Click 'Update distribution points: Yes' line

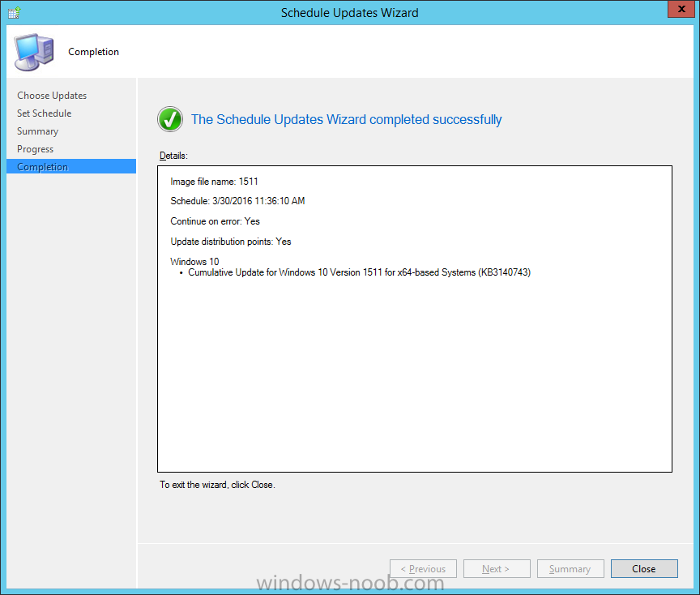tap(231, 242)
